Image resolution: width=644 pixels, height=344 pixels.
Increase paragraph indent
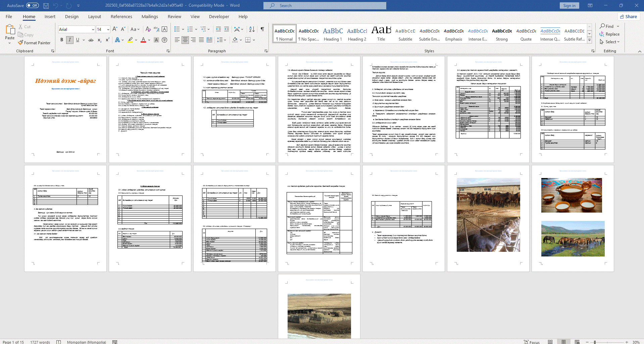tap(227, 29)
